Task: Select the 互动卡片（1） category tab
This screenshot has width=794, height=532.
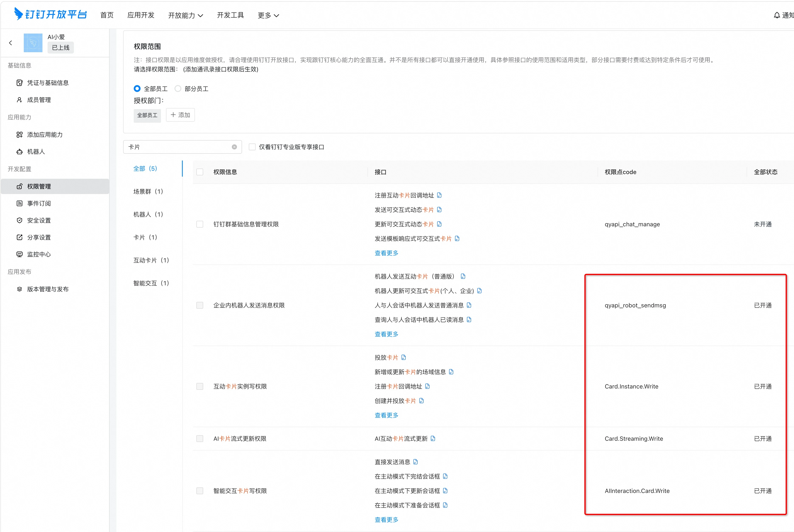Action: click(151, 260)
